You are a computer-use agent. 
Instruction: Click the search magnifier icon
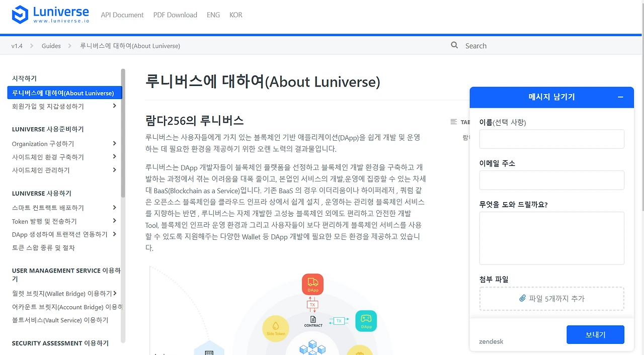point(454,45)
